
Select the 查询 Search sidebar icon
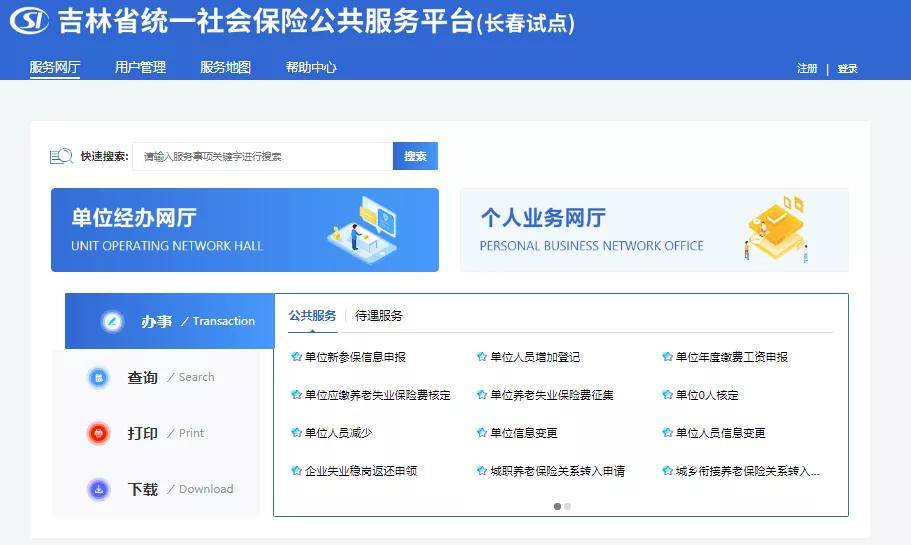tap(98, 377)
